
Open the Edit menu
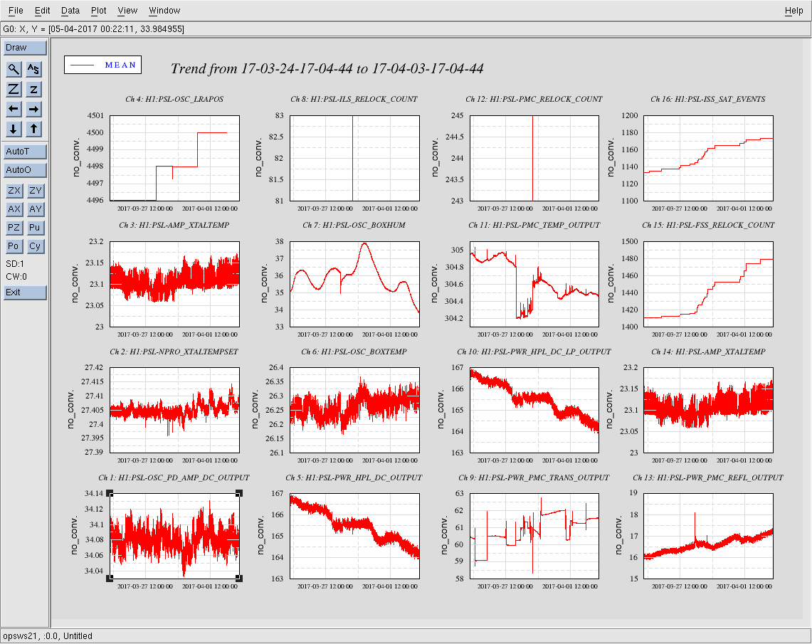click(43, 11)
